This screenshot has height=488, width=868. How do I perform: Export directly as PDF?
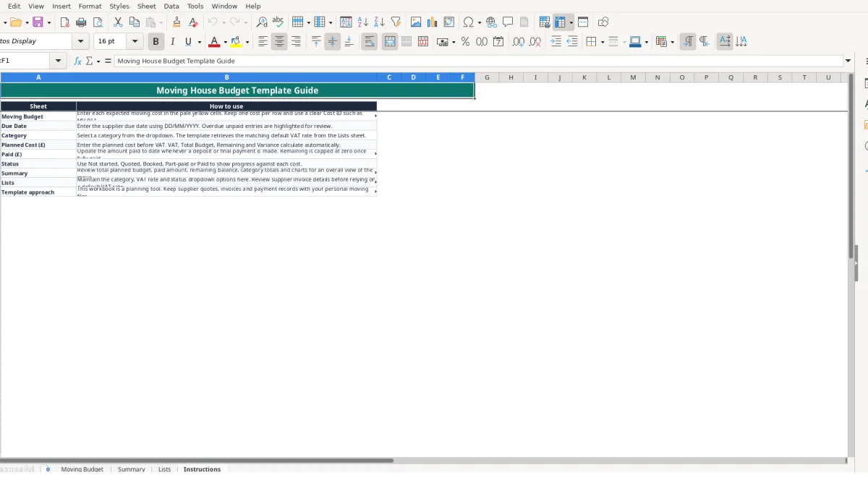point(65,22)
